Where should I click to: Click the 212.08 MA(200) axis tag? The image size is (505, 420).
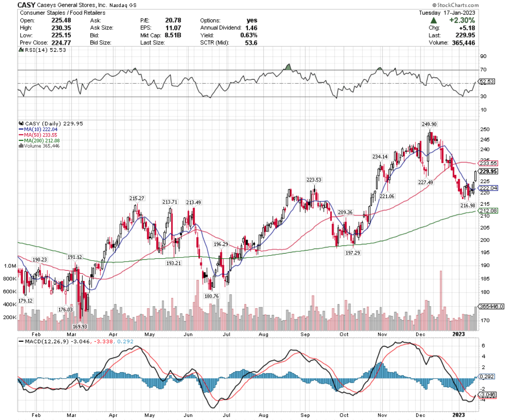[x=488, y=211]
